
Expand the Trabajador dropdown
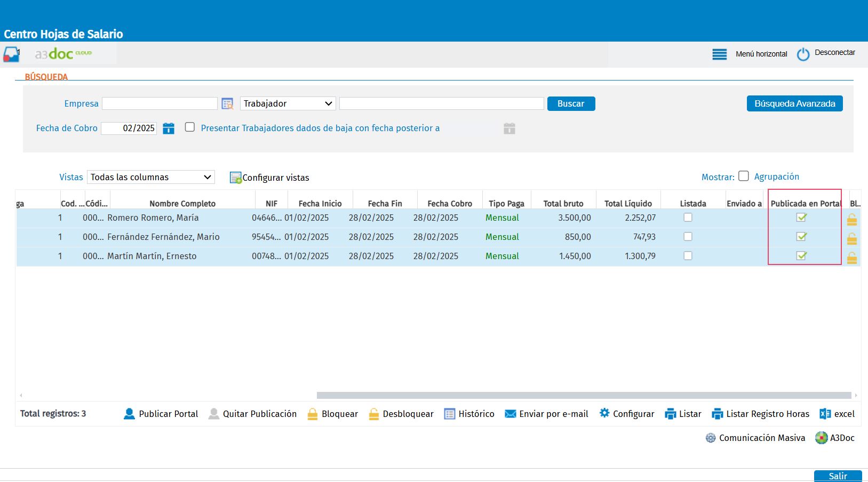(288, 103)
